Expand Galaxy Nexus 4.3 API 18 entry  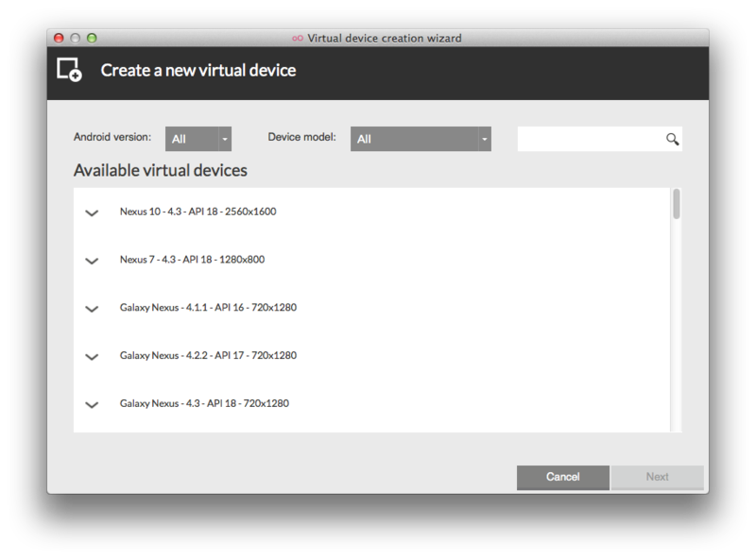pyautogui.click(x=92, y=404)
